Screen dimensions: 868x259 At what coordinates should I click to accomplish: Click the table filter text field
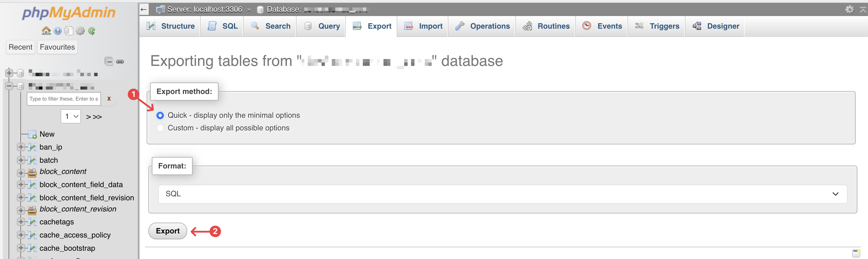pos(64,99)
